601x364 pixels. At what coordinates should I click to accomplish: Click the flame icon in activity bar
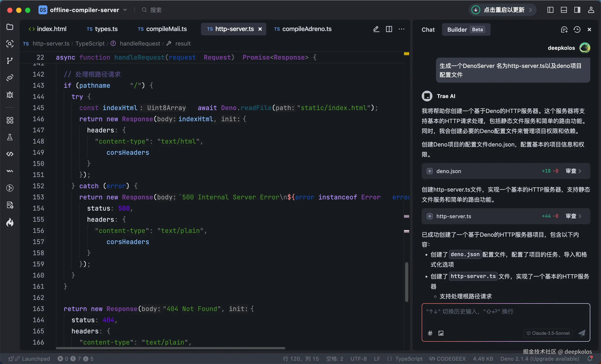pos(10,222)
